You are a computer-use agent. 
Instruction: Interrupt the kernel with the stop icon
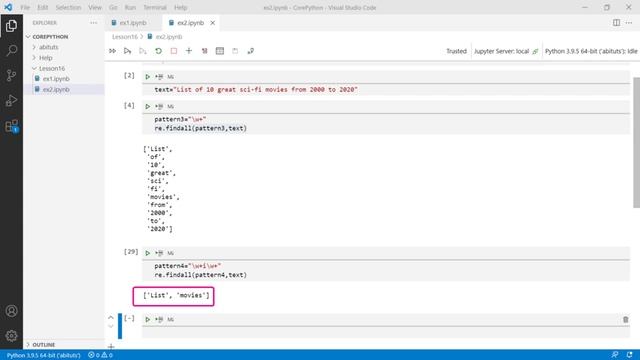[174, 51]
